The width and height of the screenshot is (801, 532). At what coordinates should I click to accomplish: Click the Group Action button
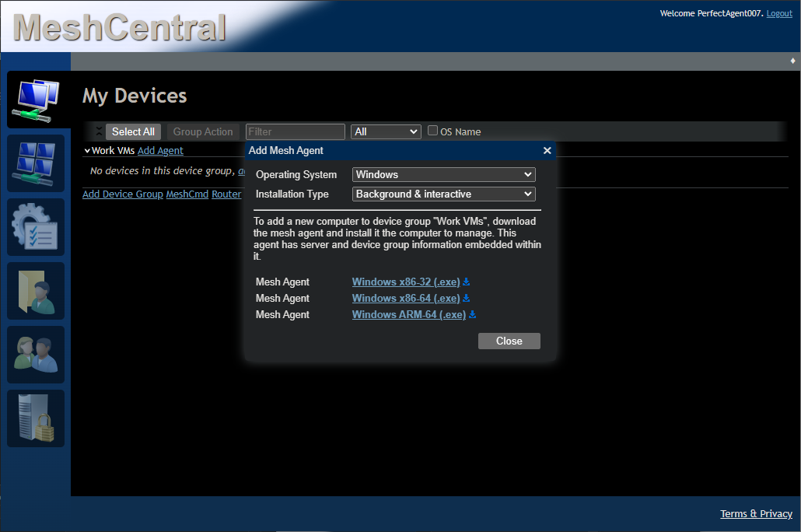point(203,132)
